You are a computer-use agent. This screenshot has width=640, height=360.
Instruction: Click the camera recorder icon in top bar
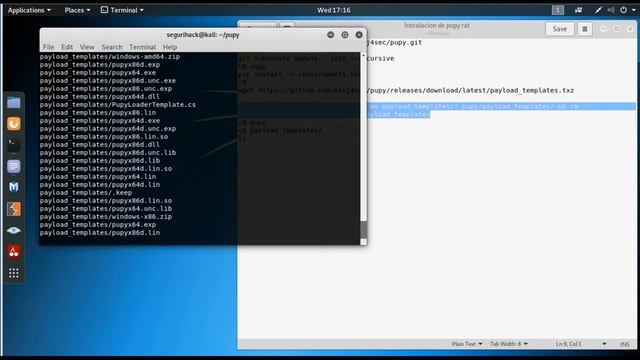click(x=578, y=10)
